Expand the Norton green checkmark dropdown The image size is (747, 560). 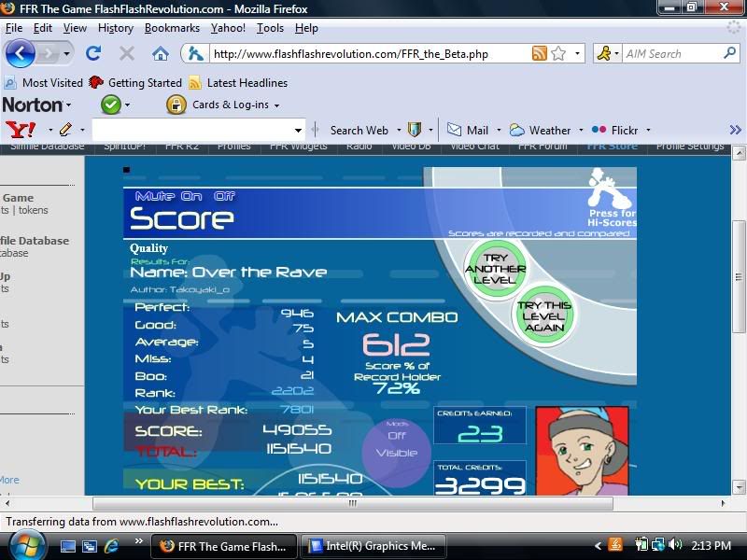(x=127, y=105)
